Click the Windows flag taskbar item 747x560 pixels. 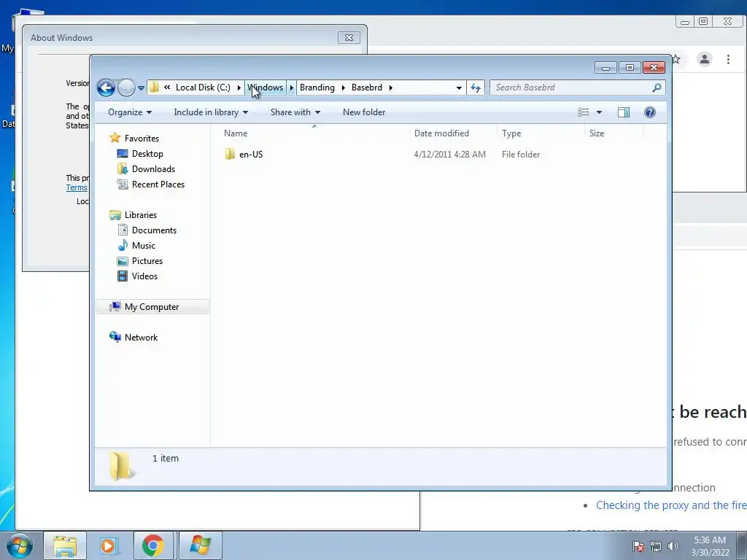(200, 545)
